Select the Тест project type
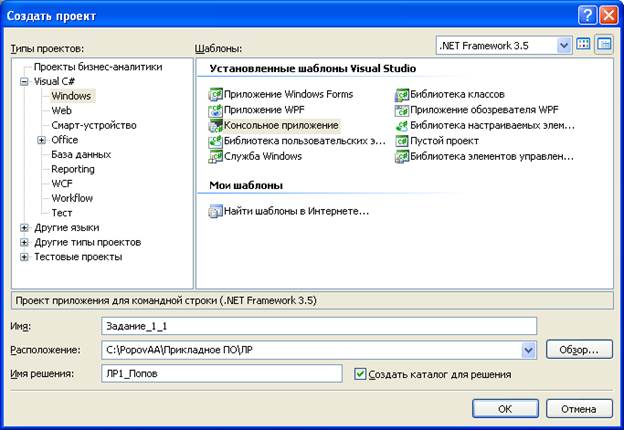 62,213
